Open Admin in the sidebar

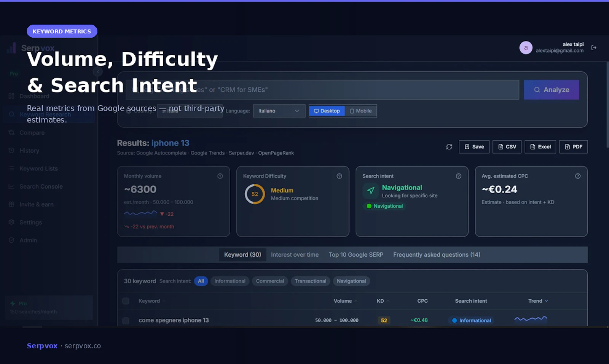click(28, 240)
